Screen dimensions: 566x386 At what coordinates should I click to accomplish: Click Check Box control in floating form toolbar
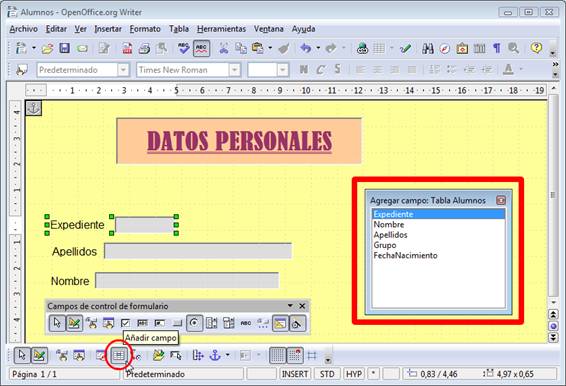[125, 323]
